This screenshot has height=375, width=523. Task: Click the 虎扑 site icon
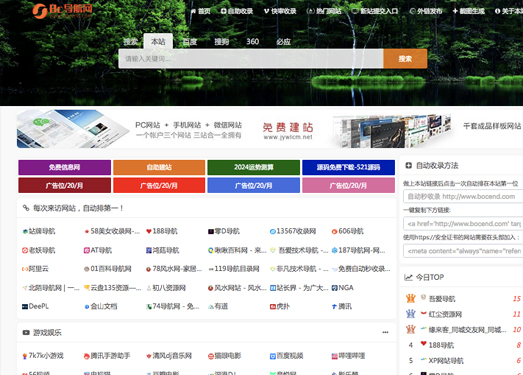pyautogui.click(x=273, y=307)
